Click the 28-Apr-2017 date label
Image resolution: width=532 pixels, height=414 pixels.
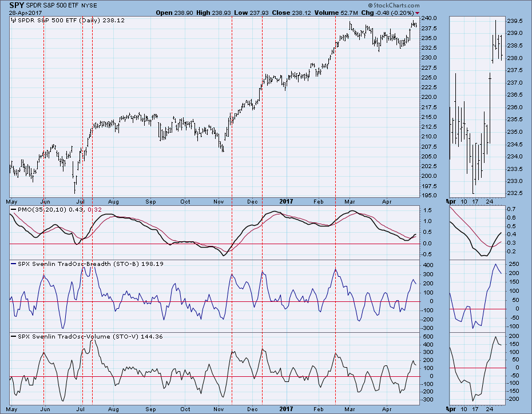[x=25, y=13]
